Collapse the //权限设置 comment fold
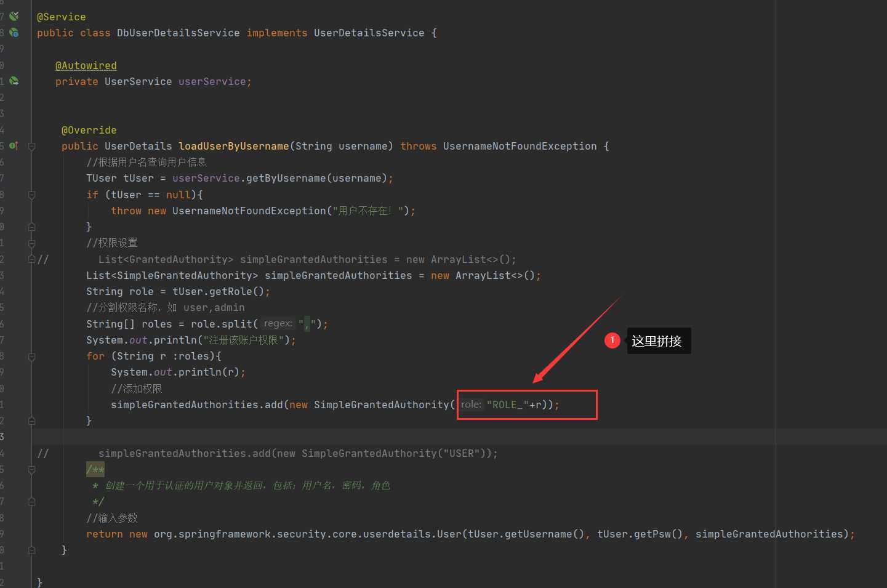The height and width of the screenshot is (588, 887). (31, 243)
